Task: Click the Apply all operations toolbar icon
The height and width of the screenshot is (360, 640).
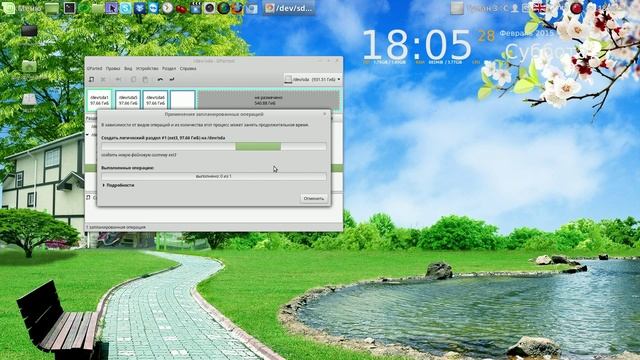Action: (x=172, y=80)
